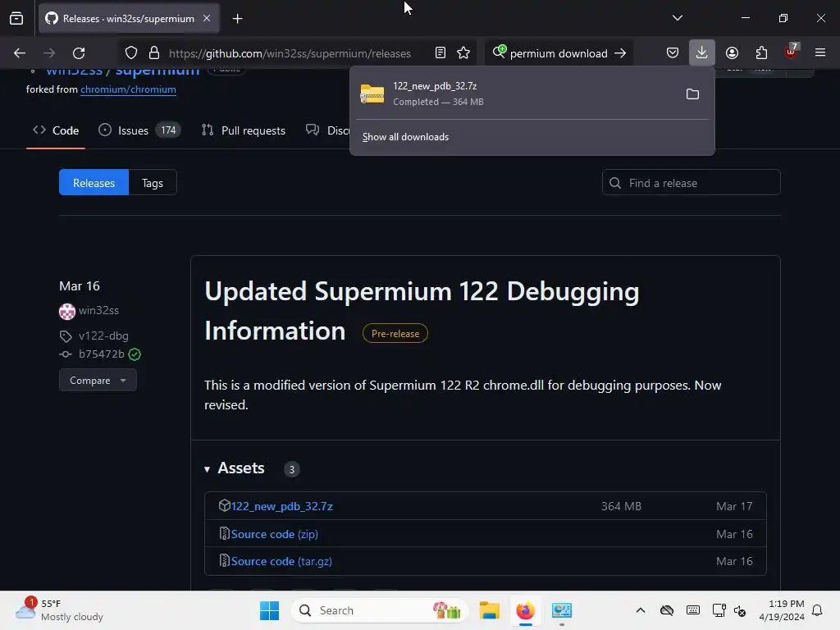Image resolution: width=840 pixels, height=630 pixels.
Task: Close the downloads panel via toolbar button
Action: 702,52
